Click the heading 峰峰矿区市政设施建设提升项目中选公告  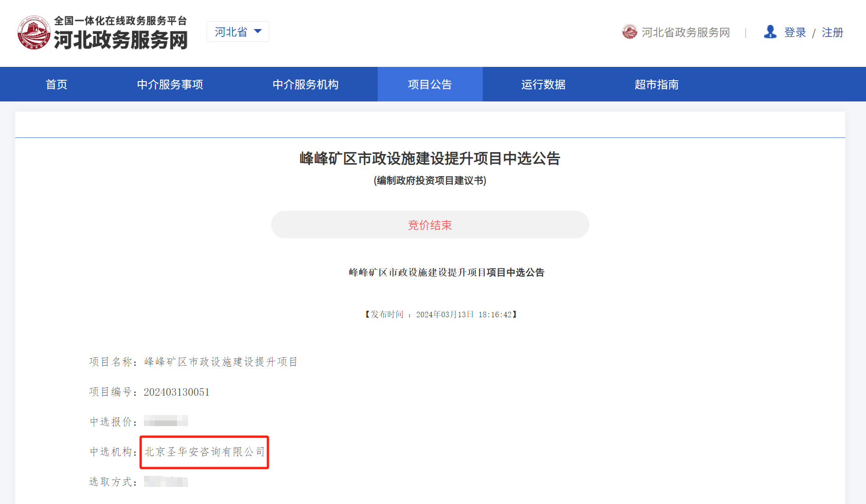(x=430, y=159)
